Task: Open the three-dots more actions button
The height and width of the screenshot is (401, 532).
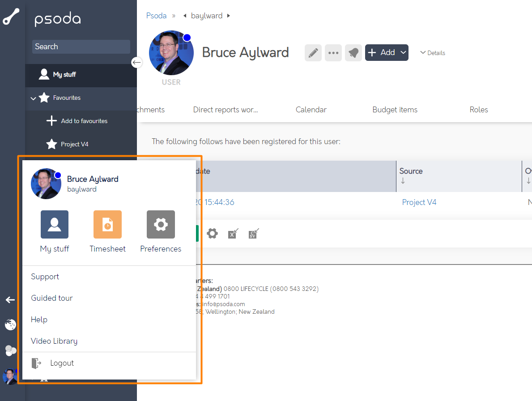Action: tap(333, 53)
